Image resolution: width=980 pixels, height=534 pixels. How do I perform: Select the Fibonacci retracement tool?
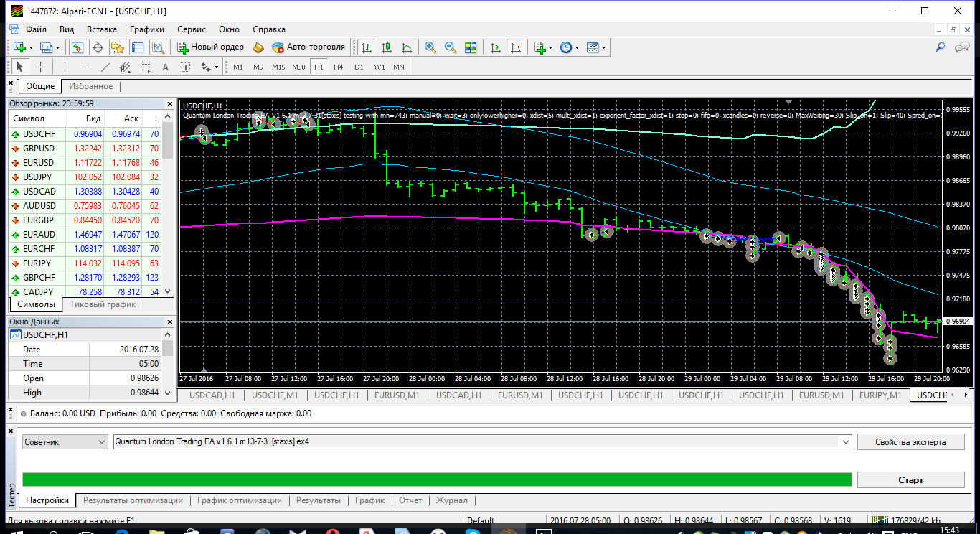145,67
